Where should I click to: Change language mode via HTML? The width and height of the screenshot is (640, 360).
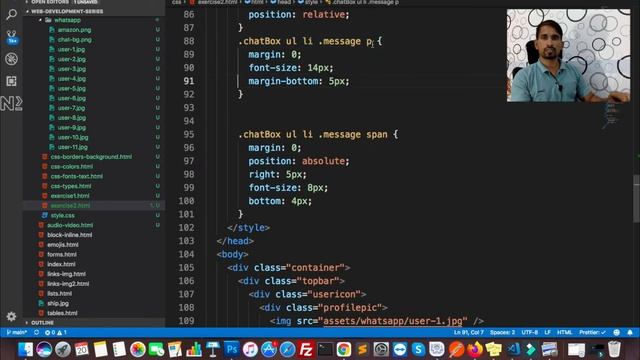click(564, 333)
